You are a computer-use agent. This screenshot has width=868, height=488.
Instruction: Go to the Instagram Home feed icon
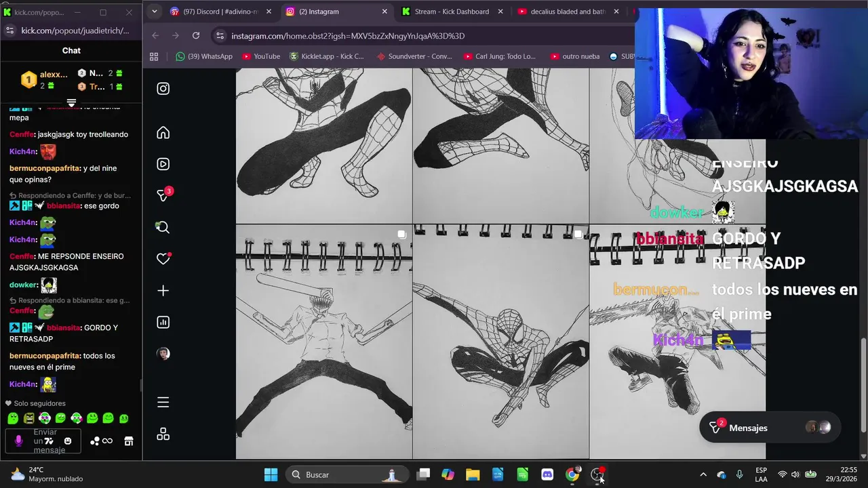163,133
